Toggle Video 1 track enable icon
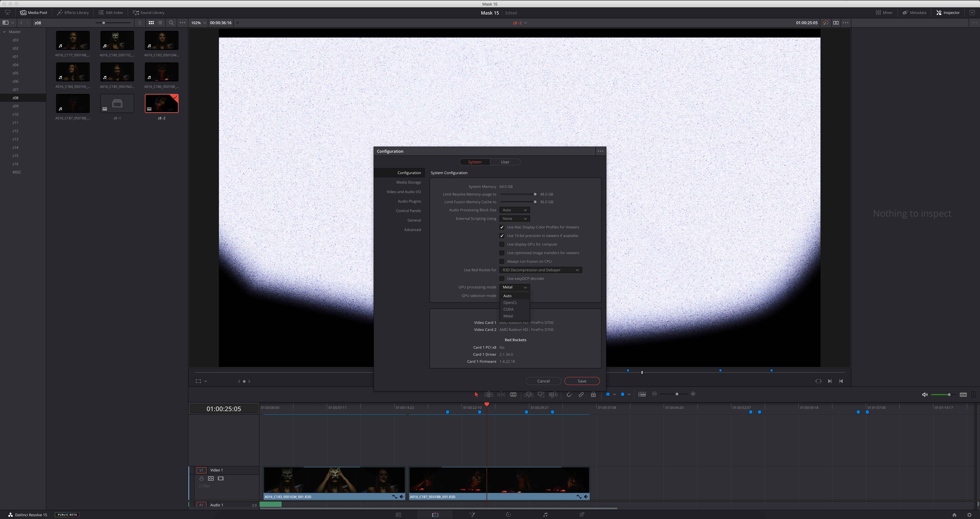The image size is (980, 519). (x=220, y=479)
